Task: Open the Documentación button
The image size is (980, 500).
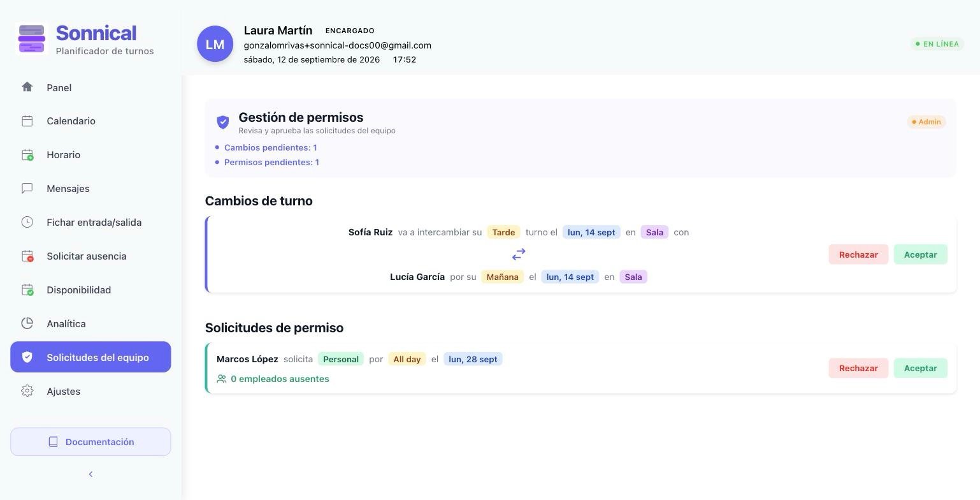Action: [90, 442]
